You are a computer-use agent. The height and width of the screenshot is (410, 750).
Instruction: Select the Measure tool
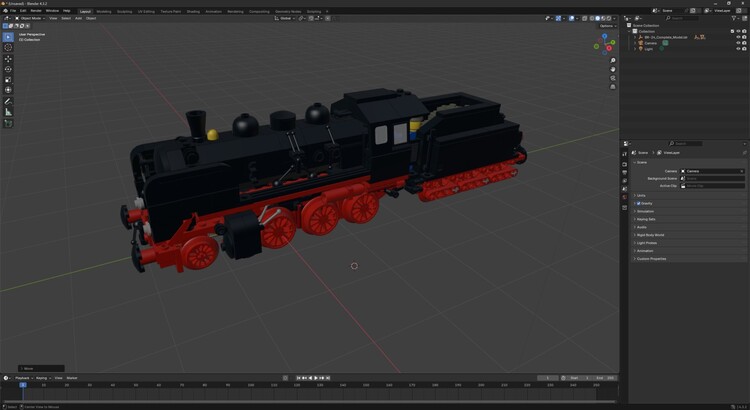pos(8,112)
